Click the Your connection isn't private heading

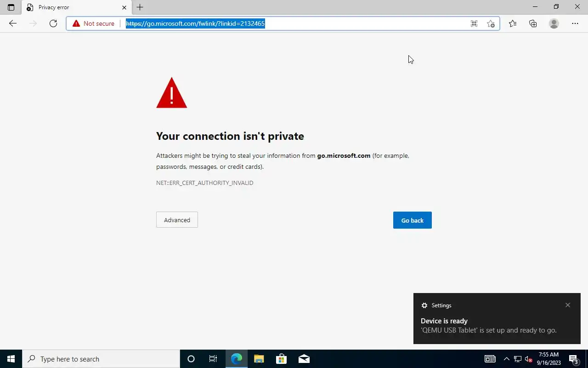(x=230, y=136)
